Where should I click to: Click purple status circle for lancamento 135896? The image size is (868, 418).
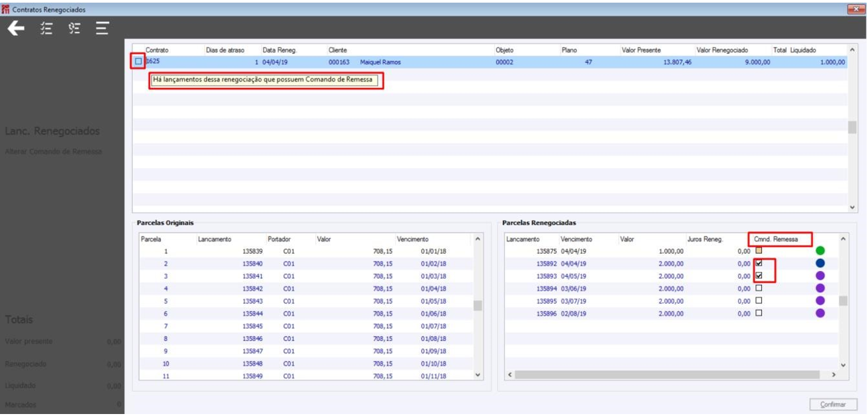pyautogui.click(x=820, y=313)
